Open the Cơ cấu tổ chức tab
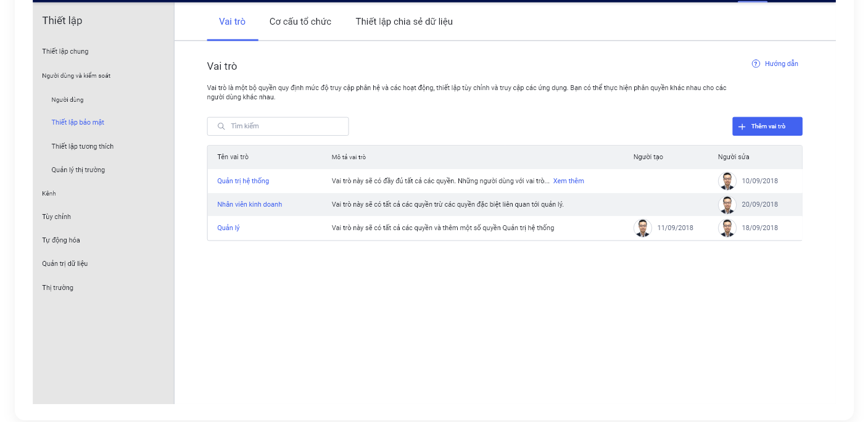Screen dimensions: 868x422 click(300, 22)
